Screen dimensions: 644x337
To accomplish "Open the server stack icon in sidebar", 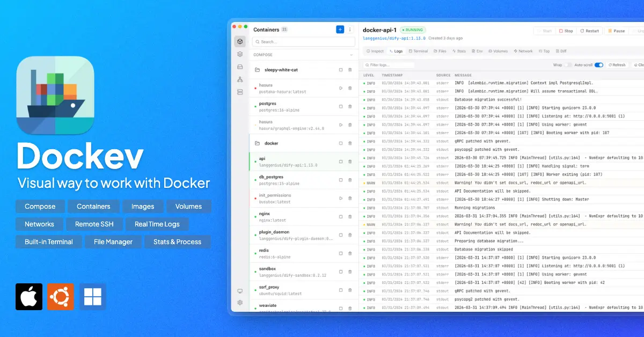I will click(x=240, y=92).
